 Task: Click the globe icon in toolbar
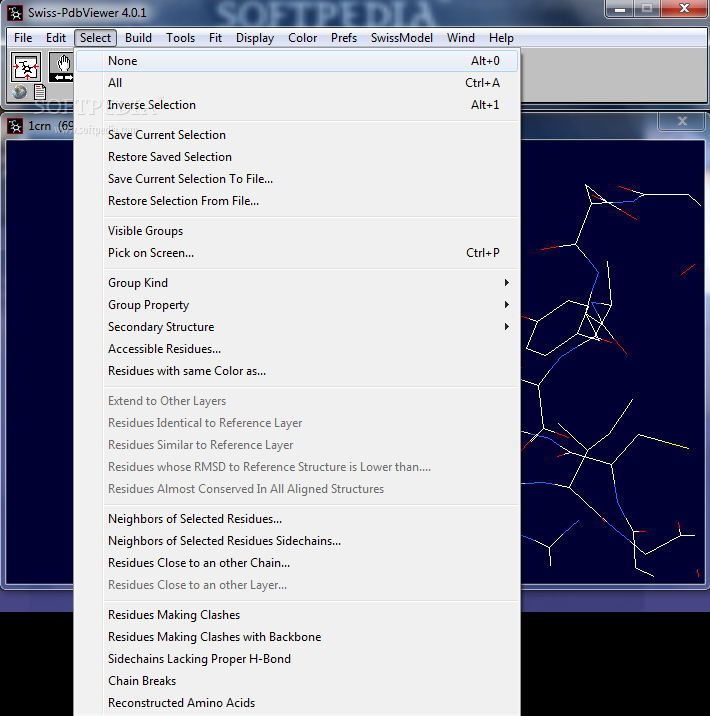[x=19, y=92]
